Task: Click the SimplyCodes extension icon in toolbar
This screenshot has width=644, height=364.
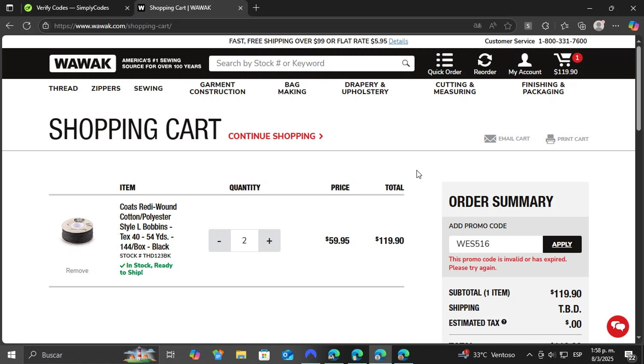Action: (x=528, y=26)
